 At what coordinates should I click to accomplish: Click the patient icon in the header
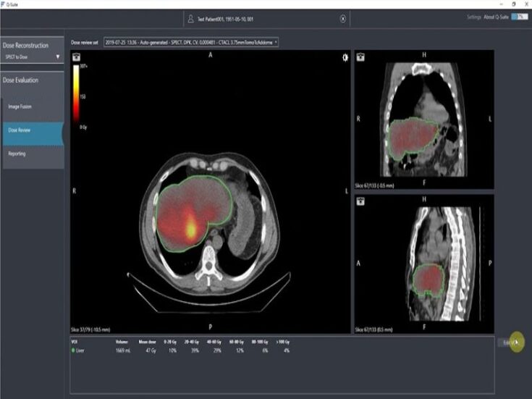tap(190, 18)
